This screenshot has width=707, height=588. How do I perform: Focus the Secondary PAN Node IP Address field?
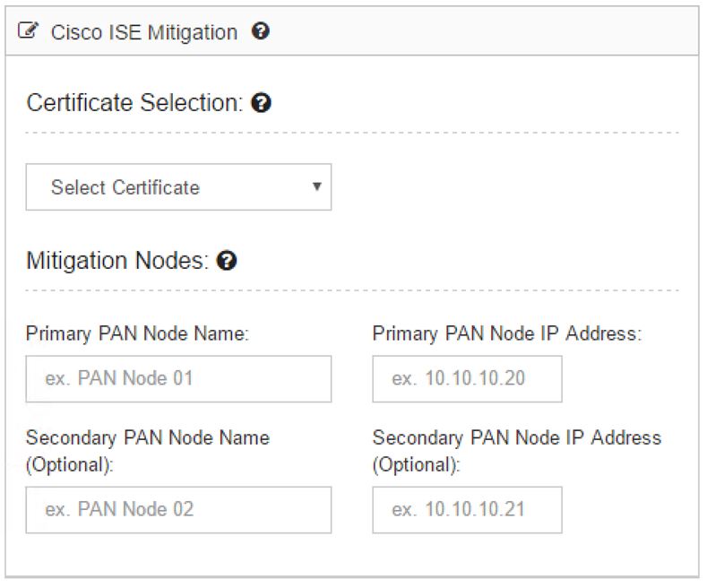click(467, 510)
